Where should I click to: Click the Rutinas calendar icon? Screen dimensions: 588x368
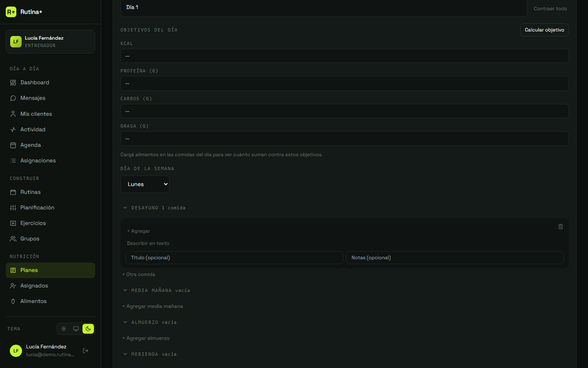[13, 192]
